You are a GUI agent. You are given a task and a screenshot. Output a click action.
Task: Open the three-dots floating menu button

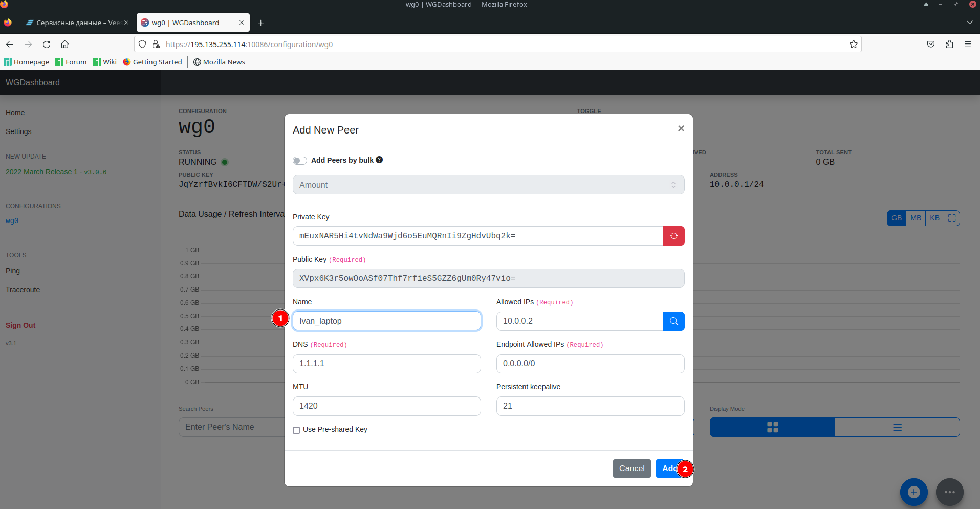pos(949,492)
